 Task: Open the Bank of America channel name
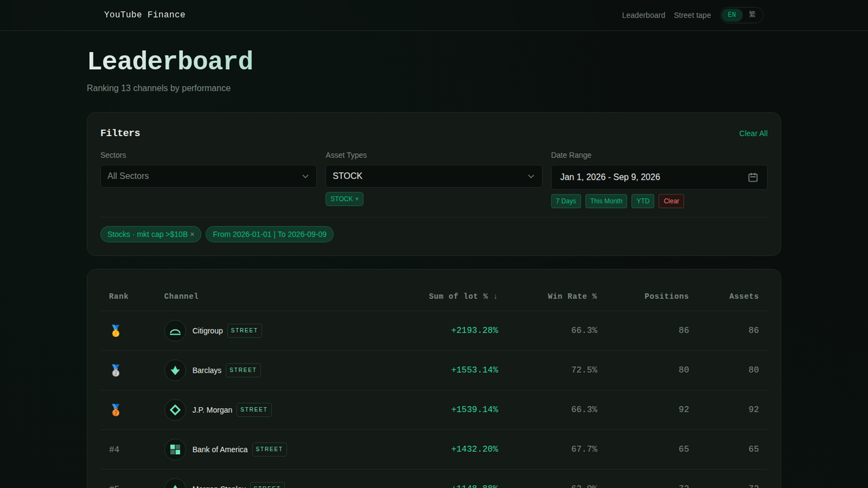[x=220, y=449]
